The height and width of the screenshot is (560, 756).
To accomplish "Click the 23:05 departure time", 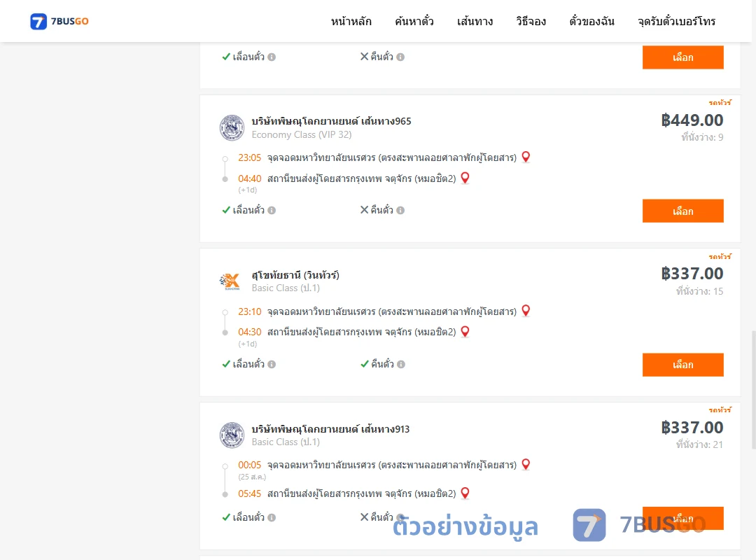I will pyautogui.click(x=249, y=157).
